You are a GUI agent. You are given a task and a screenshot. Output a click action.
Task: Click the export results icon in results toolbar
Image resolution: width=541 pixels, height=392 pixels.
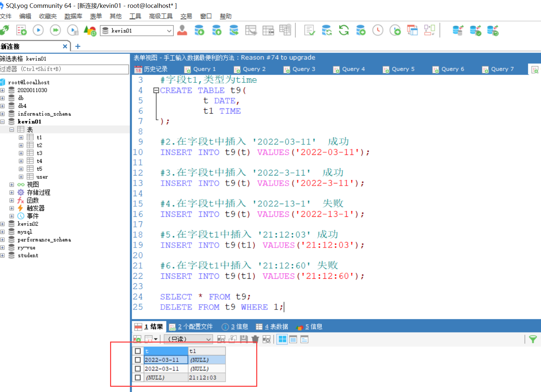click(x=137, y=339)
